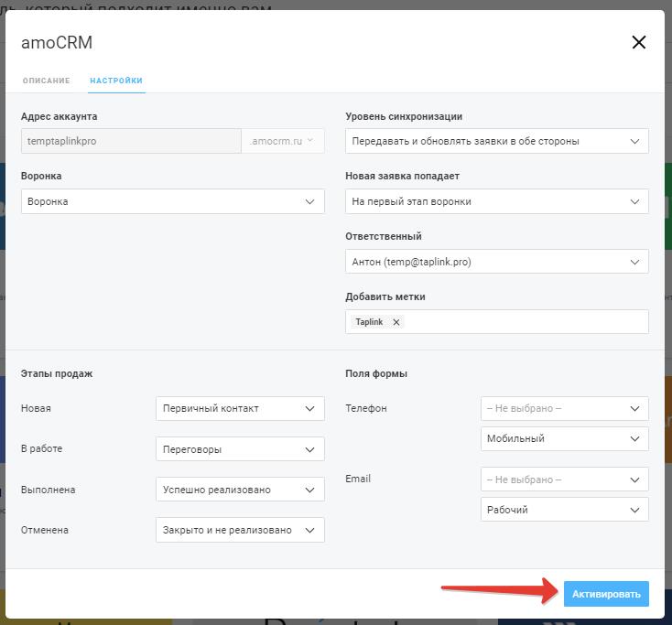Expand the Воронка pipeline dropdown

tap(173, 201)
